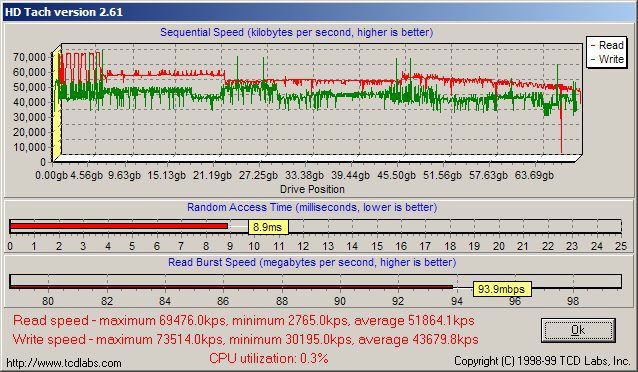Click the 8.9ms access time label
The image size is (638, 372).
[x=268, y=227]
